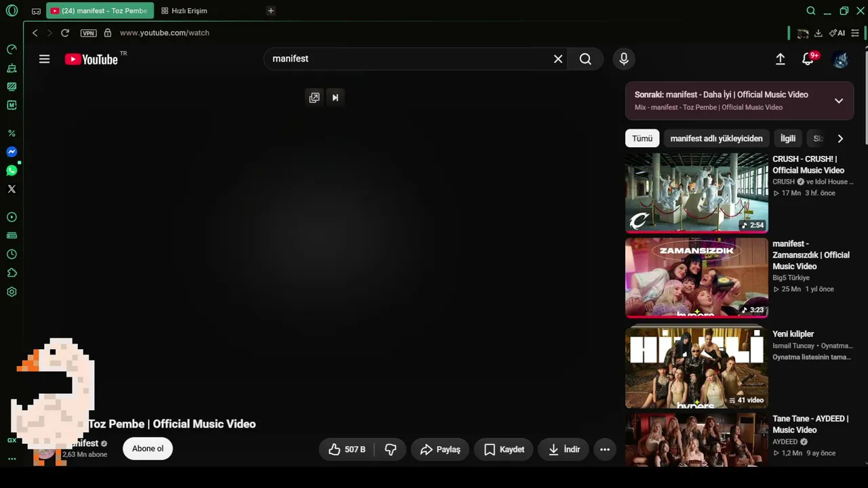Clear the search box text
This screenshot has width=868, height=488.
pos(558,59)
